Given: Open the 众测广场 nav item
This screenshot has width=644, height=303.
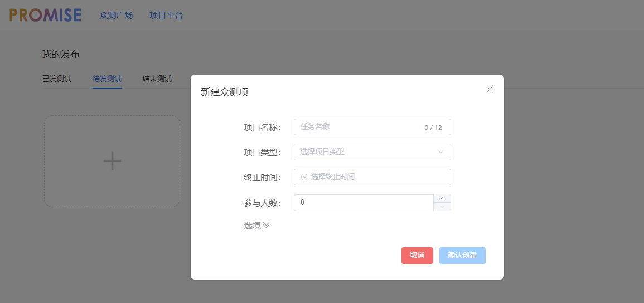Looking at the screenshot, I should click(x=116, y=16).
